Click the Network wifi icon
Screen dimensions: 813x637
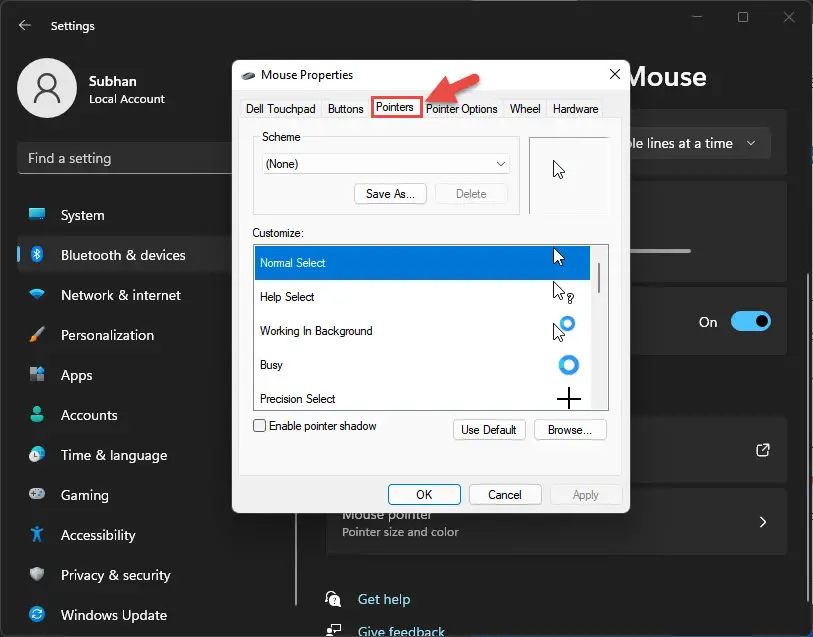(x=37, y=294)
